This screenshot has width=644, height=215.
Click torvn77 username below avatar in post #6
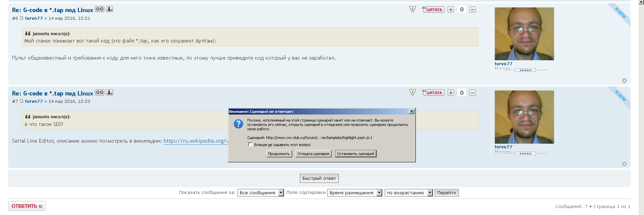(503, 64)
